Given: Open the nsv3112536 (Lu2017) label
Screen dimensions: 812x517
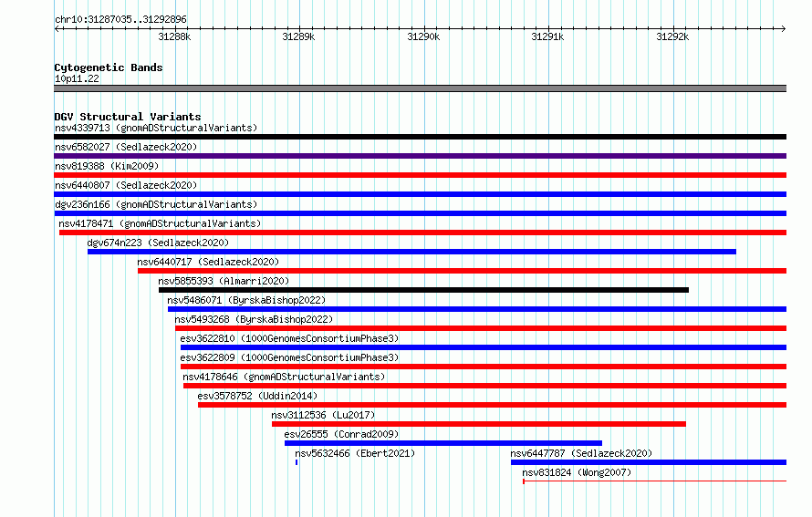Looking at the screenshot, I should 323,415.
